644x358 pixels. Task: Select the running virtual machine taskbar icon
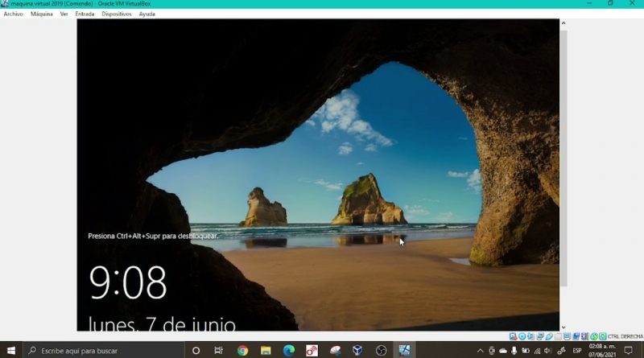(404, 351)
